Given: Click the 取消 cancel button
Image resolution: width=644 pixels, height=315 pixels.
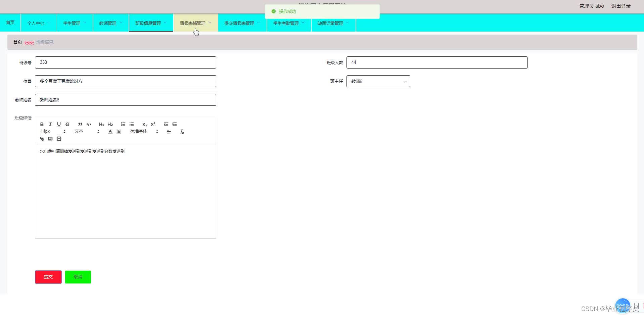Looking at the screenshot, I should [78, 277].
